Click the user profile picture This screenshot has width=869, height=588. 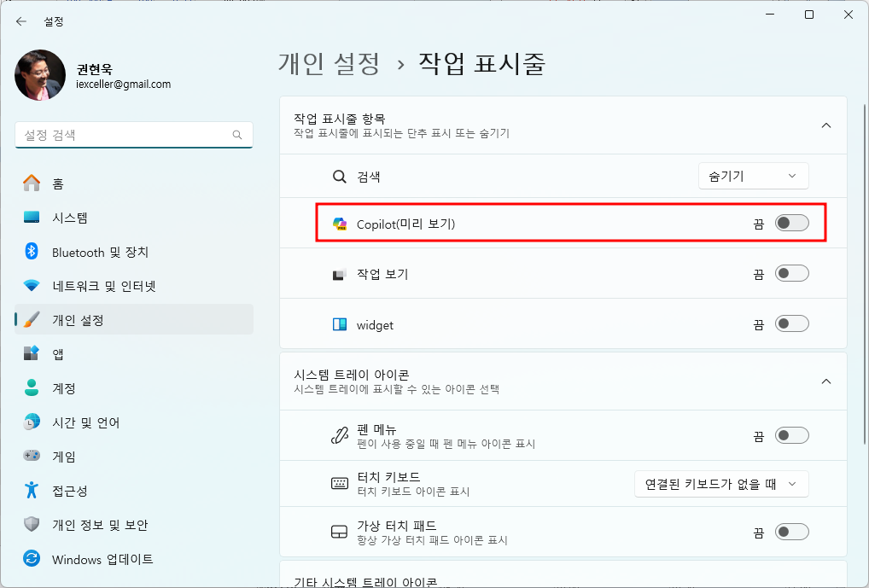[40, 75]
